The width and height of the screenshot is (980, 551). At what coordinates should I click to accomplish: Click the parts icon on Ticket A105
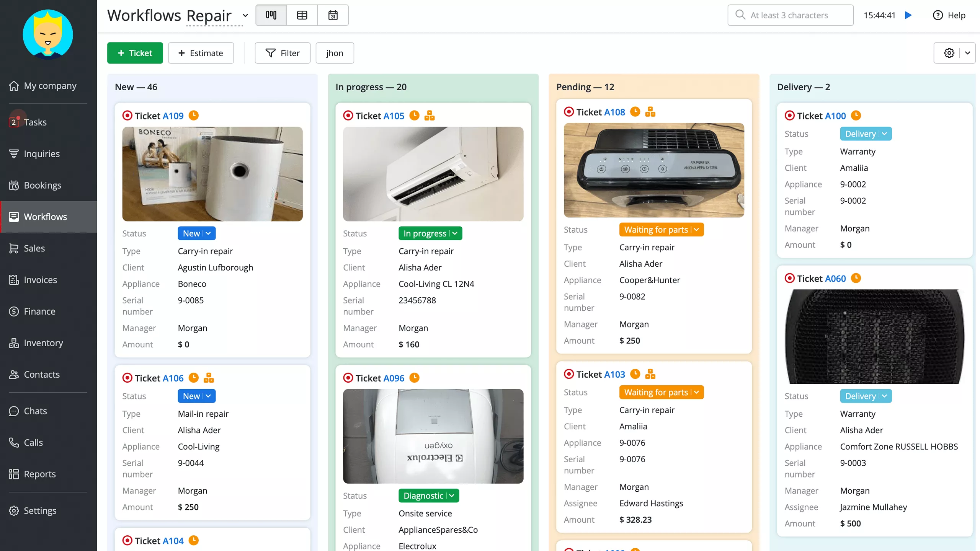click(x=430, y=115)
